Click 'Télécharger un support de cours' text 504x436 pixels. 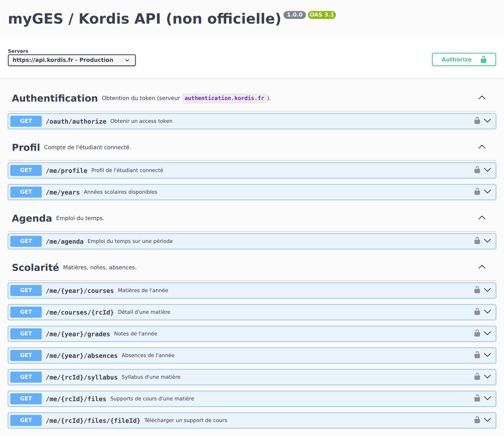(x=186, y=420)
